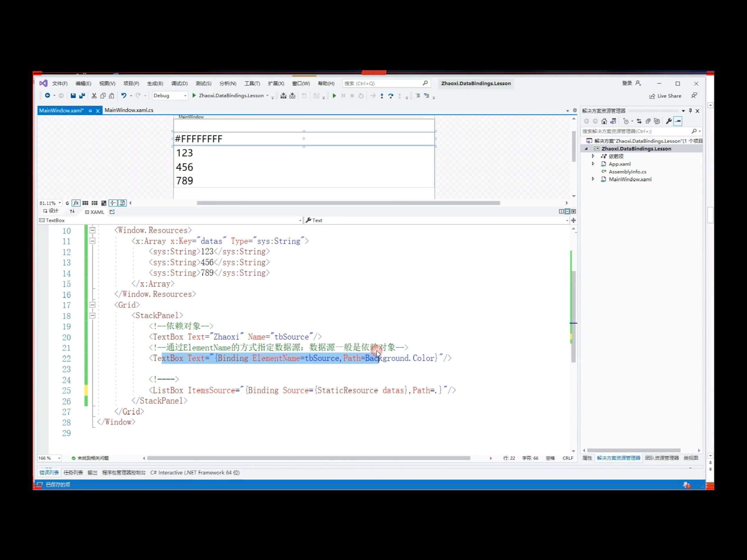Collapse the Window.Resources code region
Image resolution: width=747 pixels, height=560 pixels.
(92, 230)
